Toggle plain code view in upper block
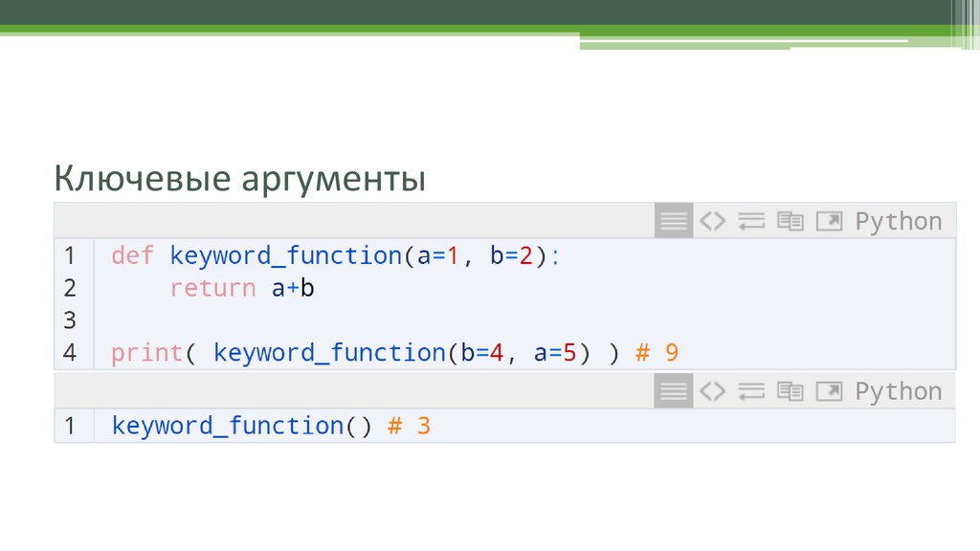 point(712,221)
